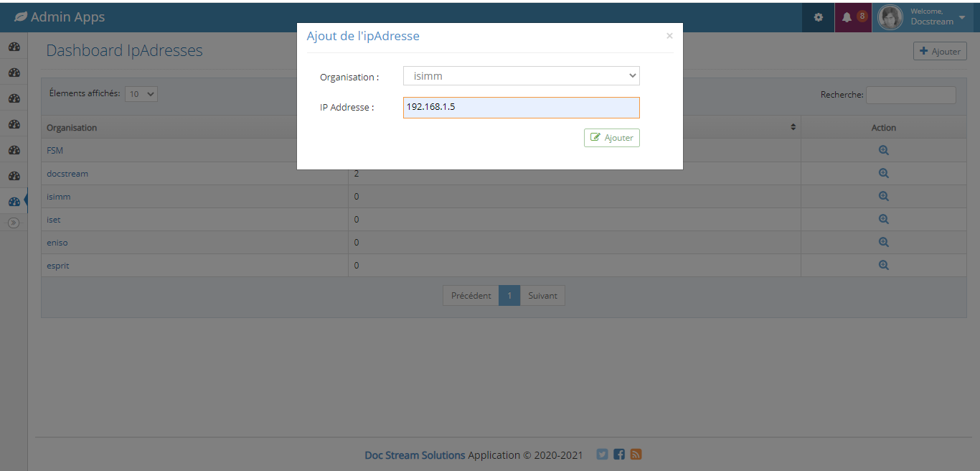Viewport: 980px width, 471px height.
Task: Click the Admin Apps title text
Action: [67, 17]
